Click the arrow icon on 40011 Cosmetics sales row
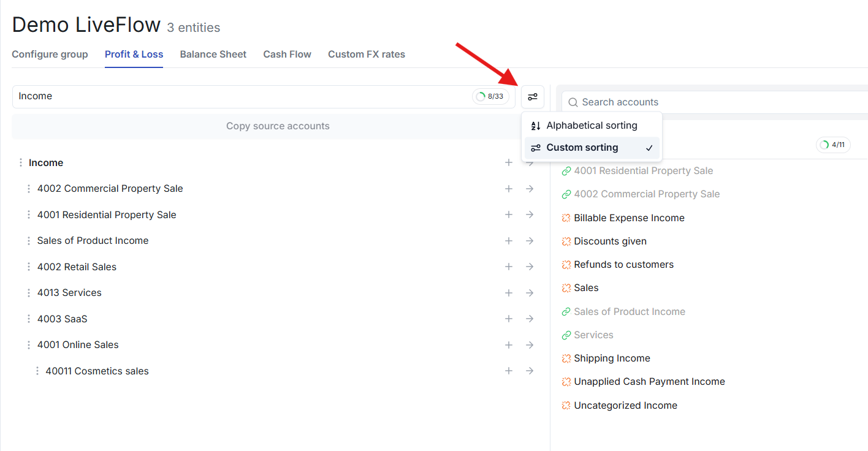 click(x=530, y=371)
